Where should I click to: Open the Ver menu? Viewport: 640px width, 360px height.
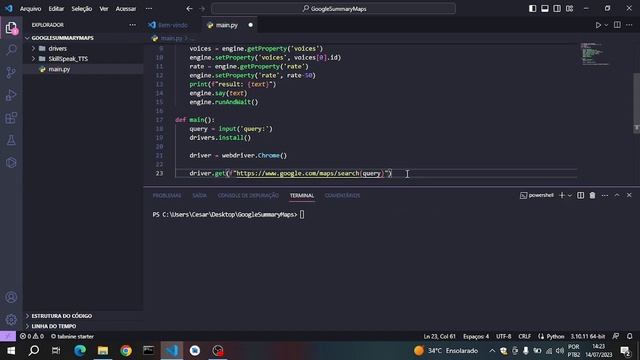(104, 9)
